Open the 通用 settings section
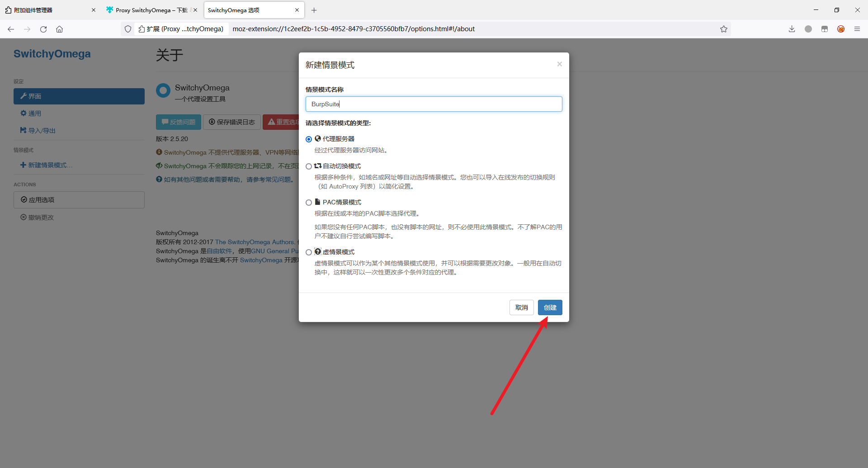Viewport: 868px width, 468px height. click(x=79, y=113)
